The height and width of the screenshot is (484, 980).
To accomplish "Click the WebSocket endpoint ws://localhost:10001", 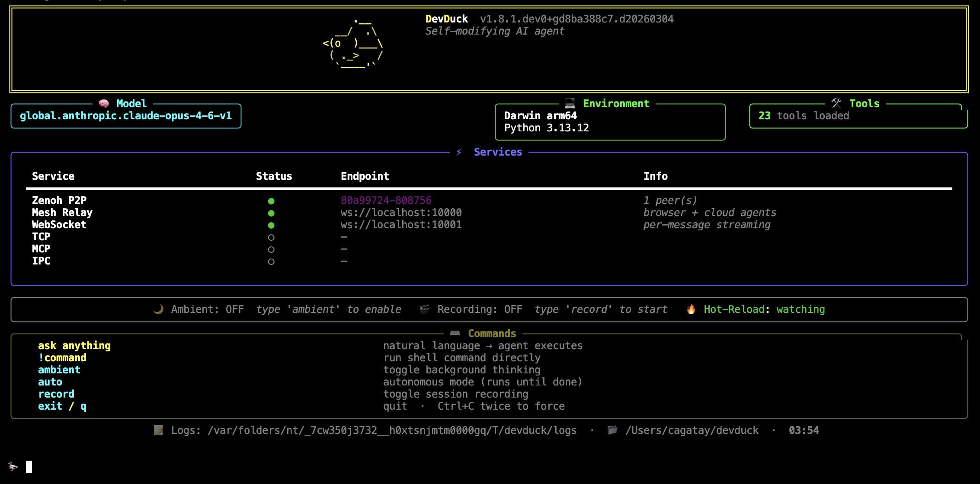I will coord(400,224).
